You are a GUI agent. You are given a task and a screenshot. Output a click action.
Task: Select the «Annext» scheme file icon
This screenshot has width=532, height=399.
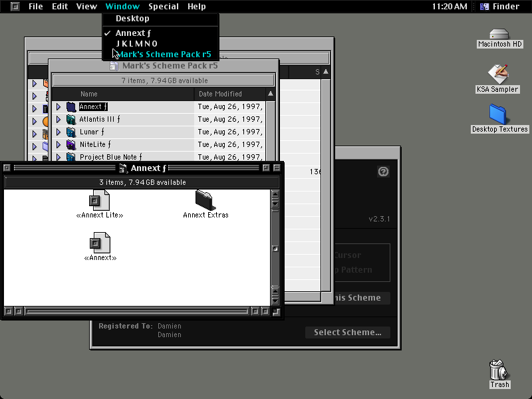[100, 243]
